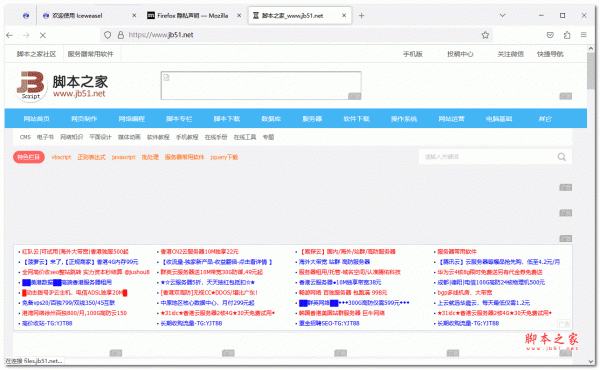Image resolution: width=600 pixels, height=370 pixels.
Task: Click the red 特色栏目 pill button
Action: coord(29,157)
